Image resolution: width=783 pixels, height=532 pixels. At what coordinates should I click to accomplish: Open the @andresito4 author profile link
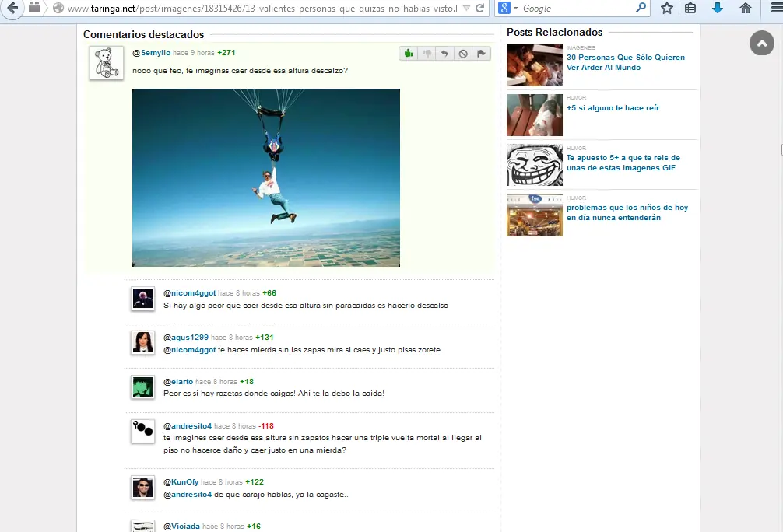click(x=188, y=426)
